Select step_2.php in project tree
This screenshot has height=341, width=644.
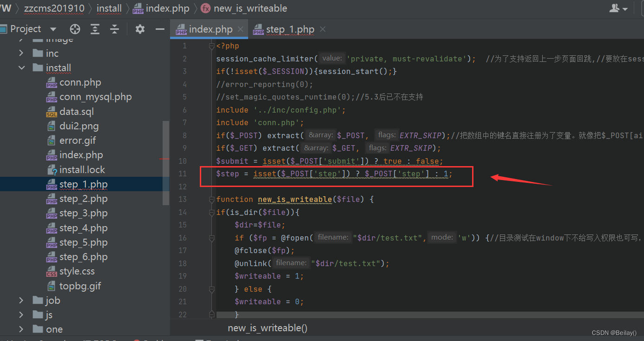point(83,199)
